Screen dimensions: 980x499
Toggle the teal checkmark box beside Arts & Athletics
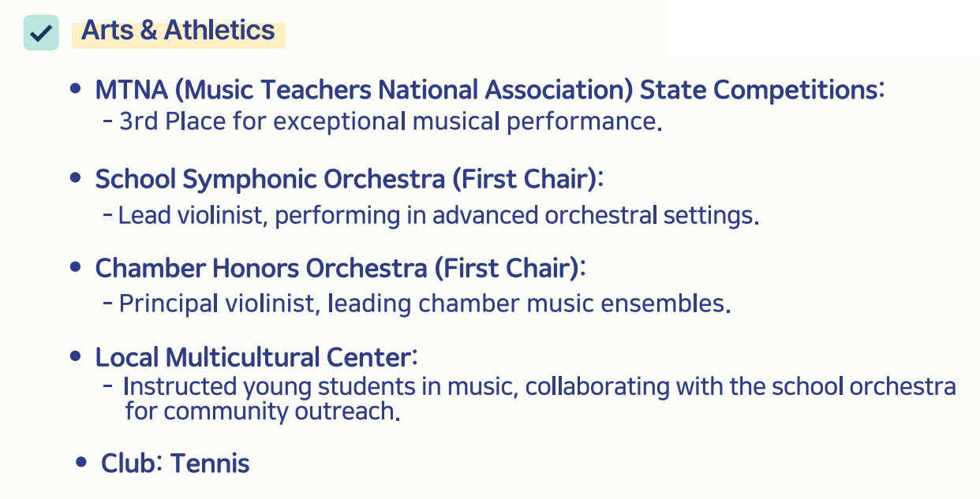41,32
